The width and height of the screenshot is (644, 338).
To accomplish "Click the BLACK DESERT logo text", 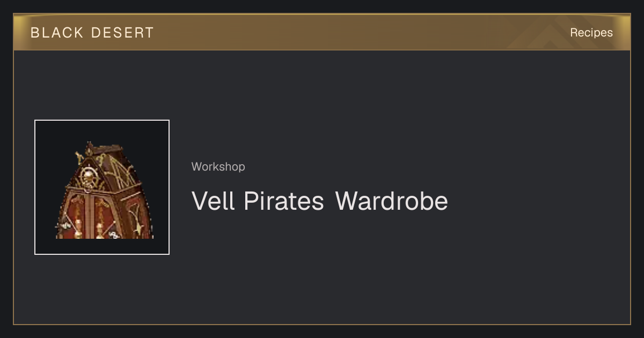I will [92, 33].
